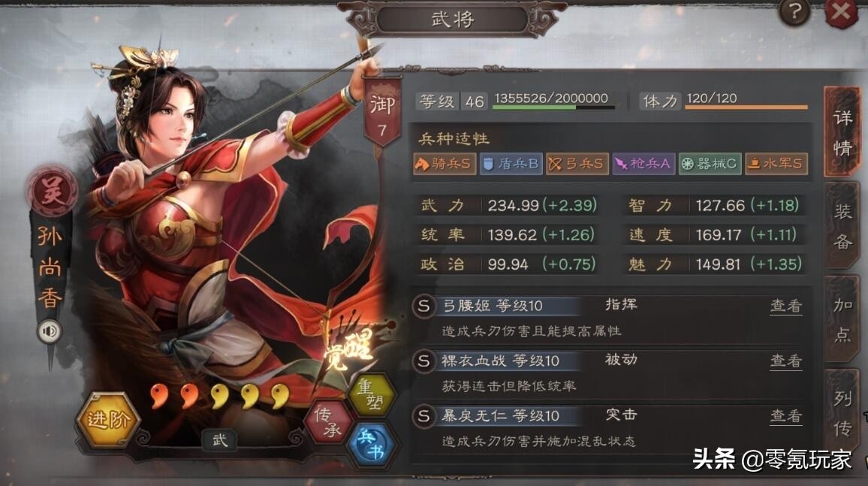Open the 进阶 advancement hexagon button
Screen dimensions: 868x486
point(108,420)
